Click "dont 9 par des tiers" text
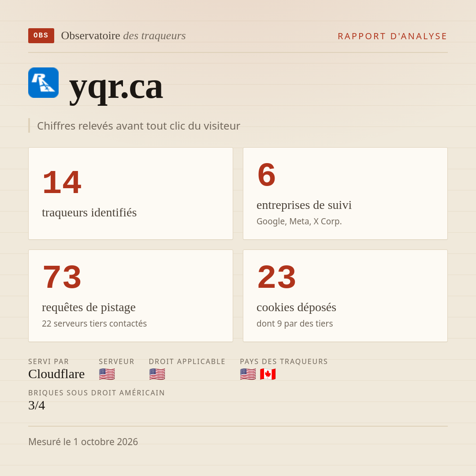Viewport: 476px width, 476px height. click(294, 324)
